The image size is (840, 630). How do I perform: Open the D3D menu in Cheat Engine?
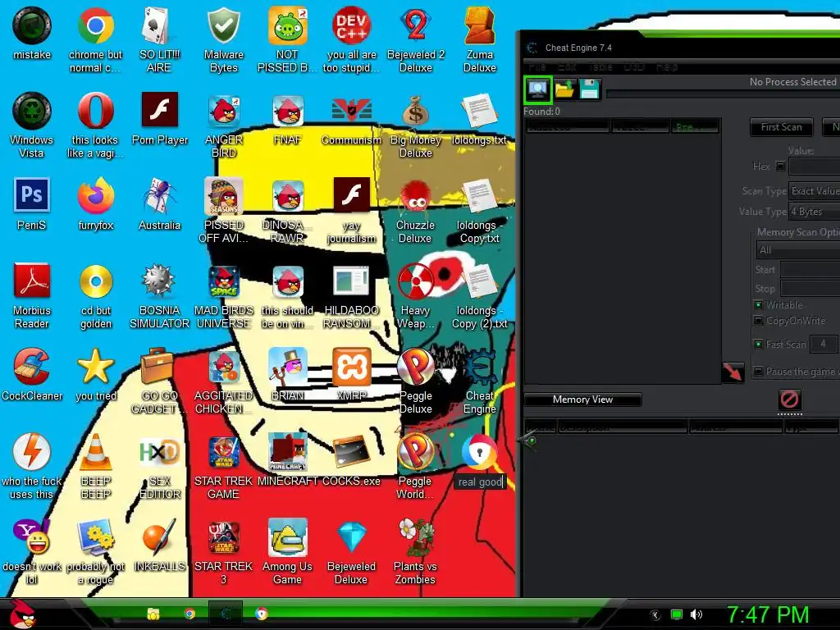(634, 67)
